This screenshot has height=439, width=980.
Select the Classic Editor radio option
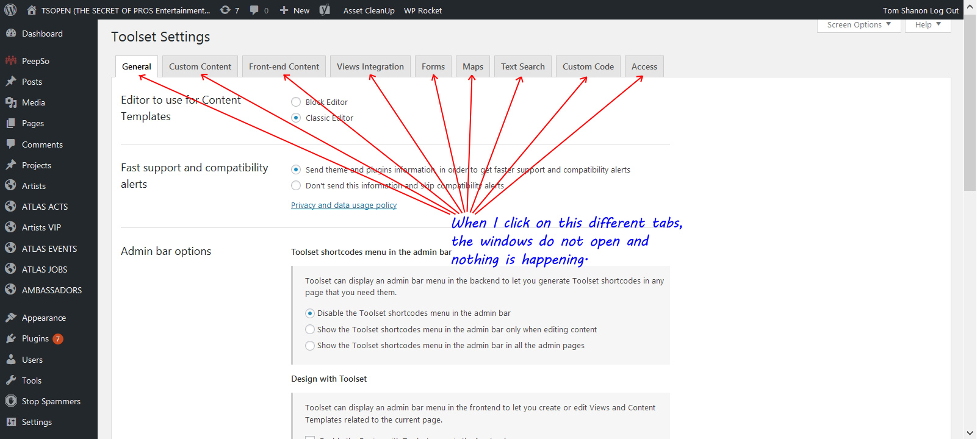296,118
